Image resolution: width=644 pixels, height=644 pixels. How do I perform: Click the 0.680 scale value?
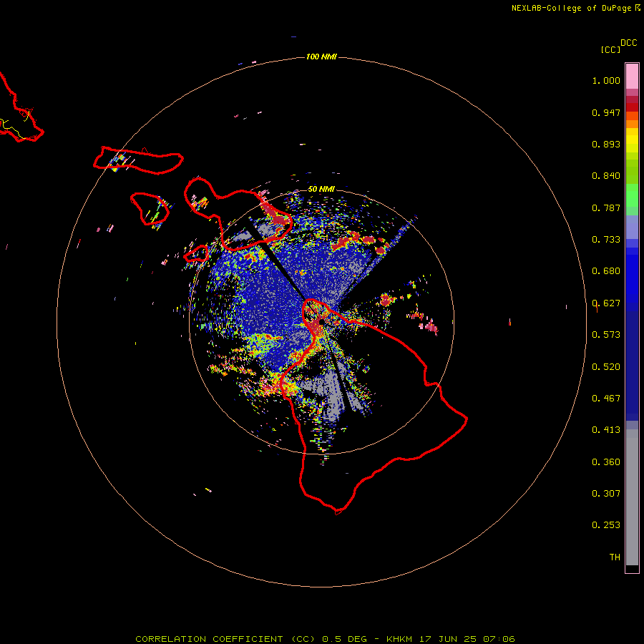(606, 271)
